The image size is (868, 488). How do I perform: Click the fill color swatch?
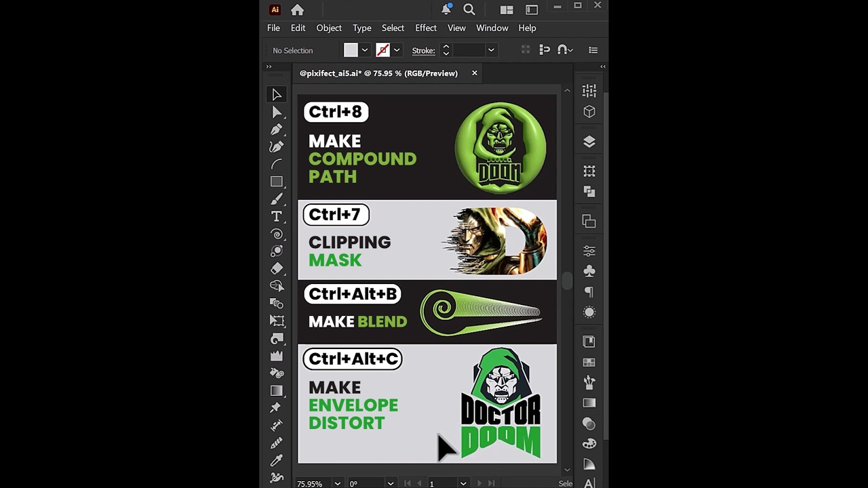coord(351,50)
